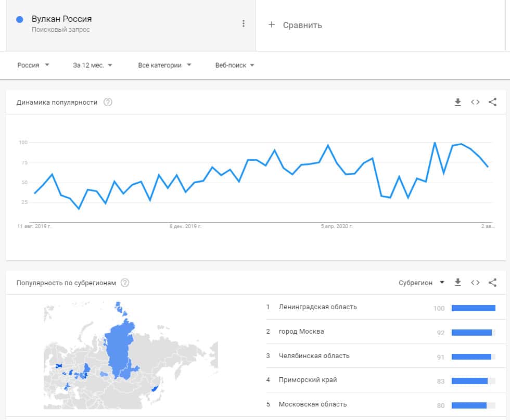510x420 pixels.
Task: Open the Россия country dropdown
Action: tap(33, 66)
